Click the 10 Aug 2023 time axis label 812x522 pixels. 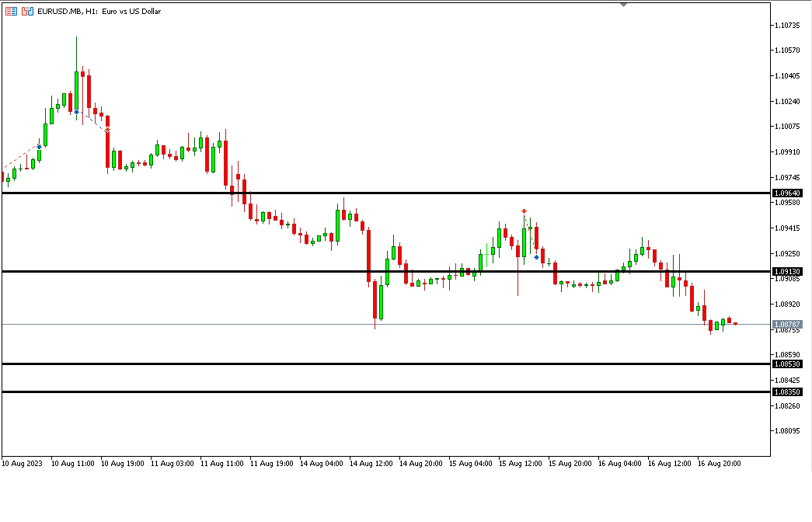[23, 464]
